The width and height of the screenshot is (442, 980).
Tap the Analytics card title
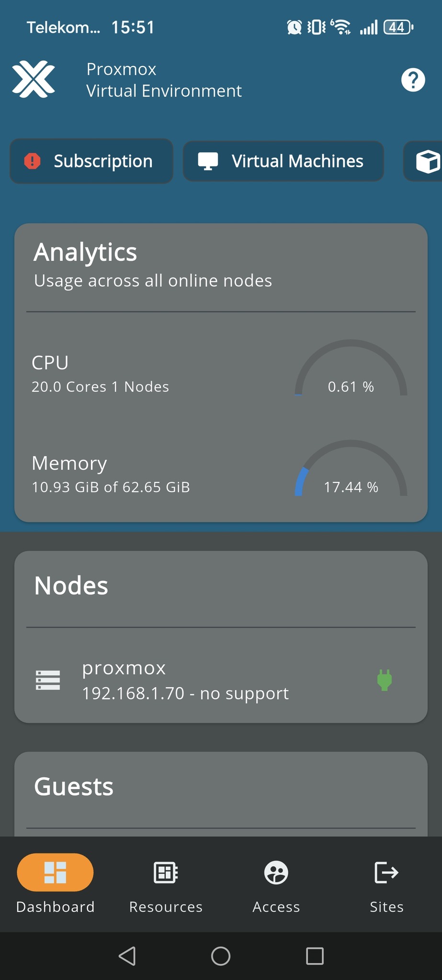tap(85, 252)
